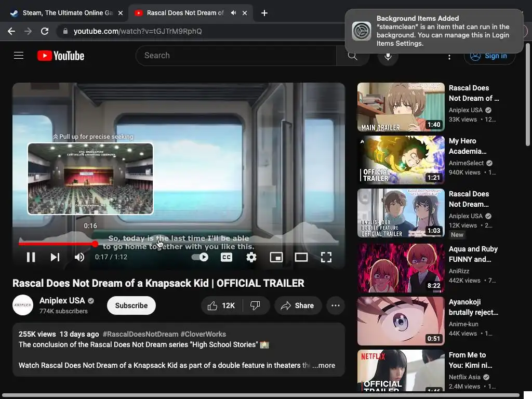Close the Steam tab
532x399 pixels.
pos(121,13)
